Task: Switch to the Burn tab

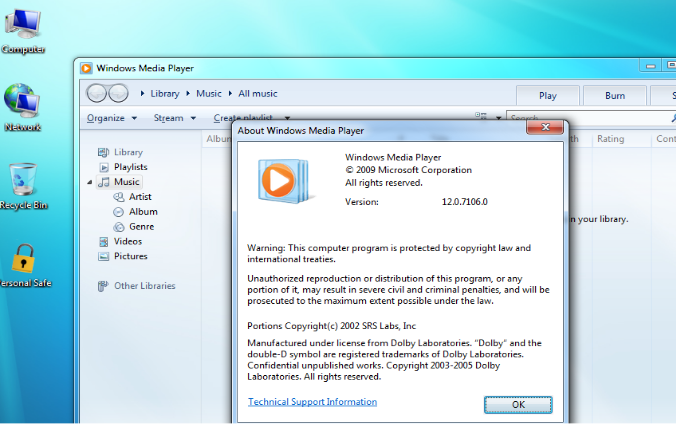Action: (x=615, y=95)
